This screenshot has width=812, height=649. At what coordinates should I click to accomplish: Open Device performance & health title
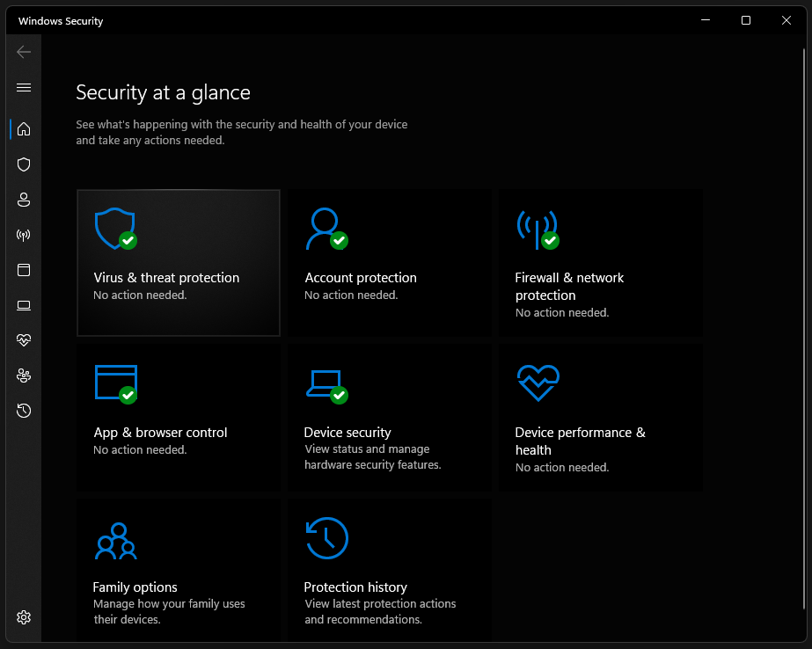(x=581, y=441)
